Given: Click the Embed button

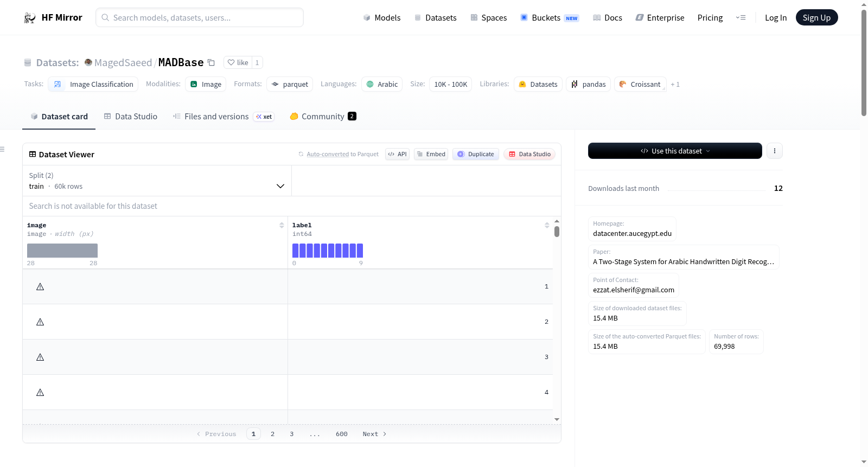Looking at the screenshot, I should 431,154.
